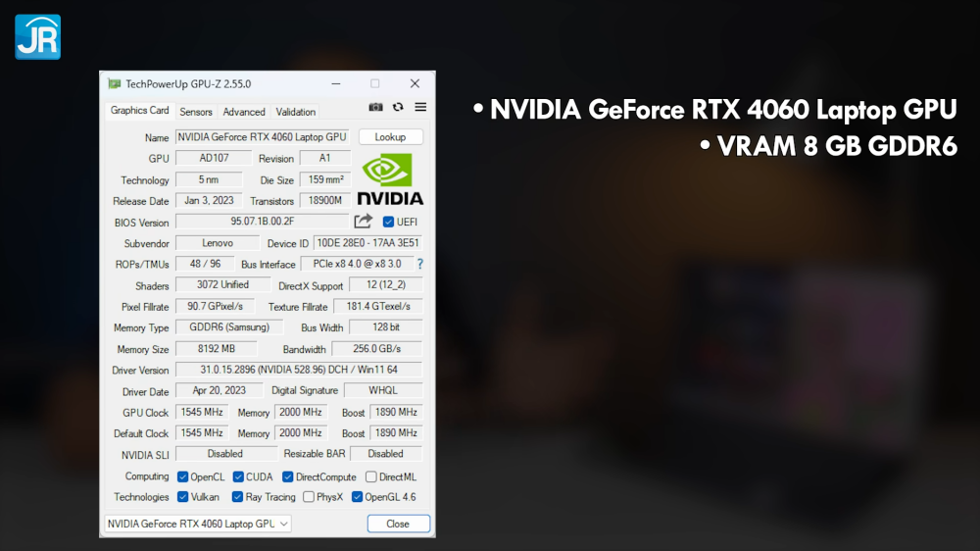Screen dimensions: 980x551
Task: Click the Device ID field
Action: click(x=368, y=243)
